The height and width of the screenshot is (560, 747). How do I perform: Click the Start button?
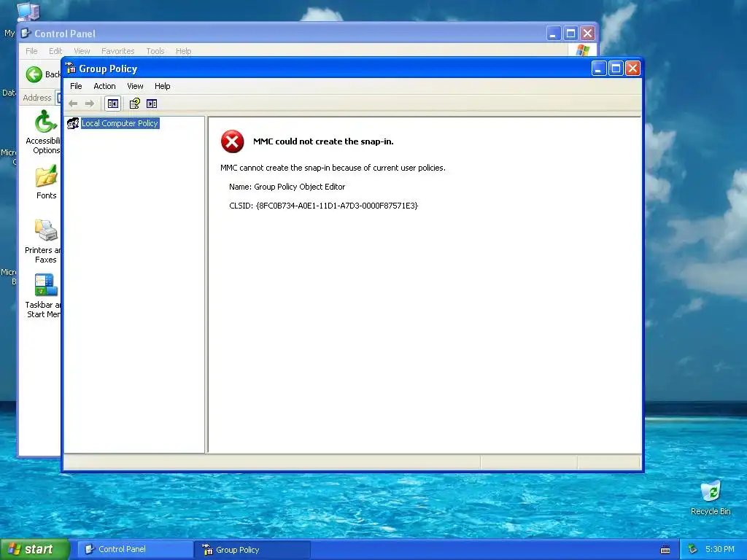click(35, 549)
